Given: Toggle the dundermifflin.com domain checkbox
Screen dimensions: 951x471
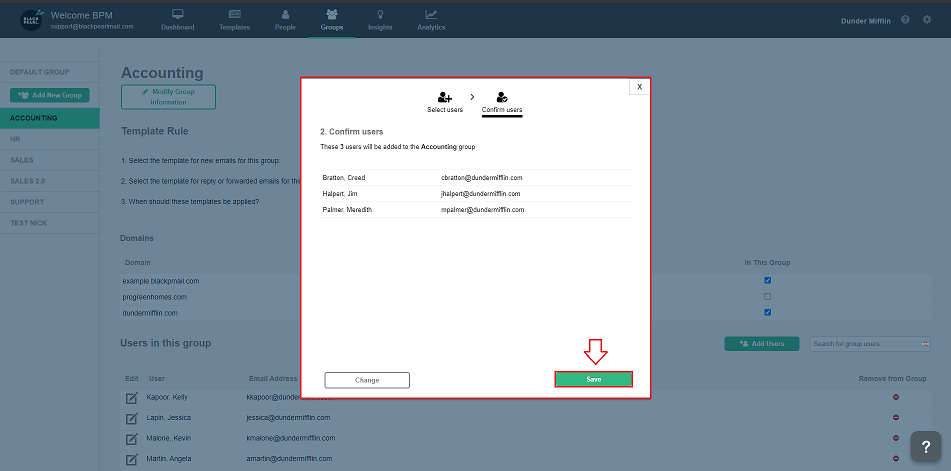Looking at the screenshot, I should click(x=767, y=312).
